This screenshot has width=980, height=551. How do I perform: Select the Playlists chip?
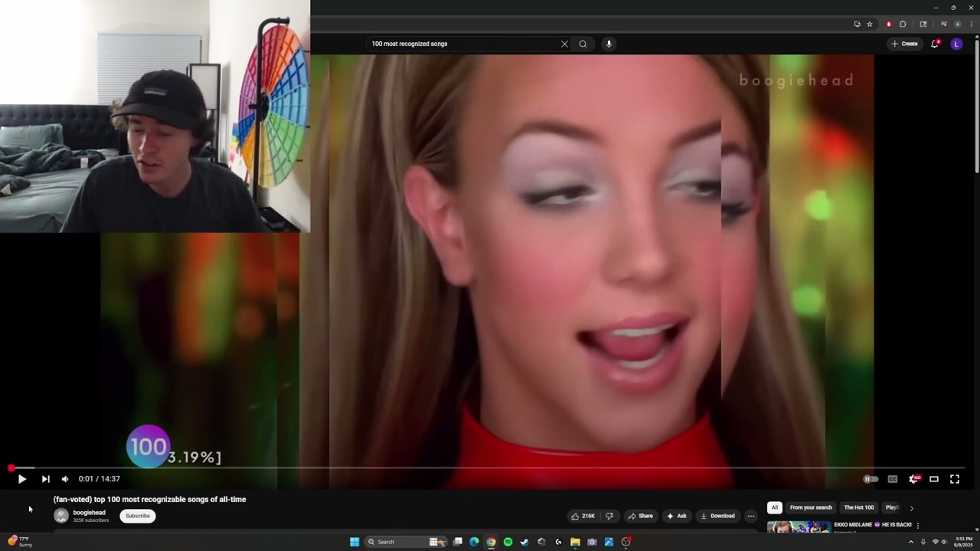coord(892,507)
